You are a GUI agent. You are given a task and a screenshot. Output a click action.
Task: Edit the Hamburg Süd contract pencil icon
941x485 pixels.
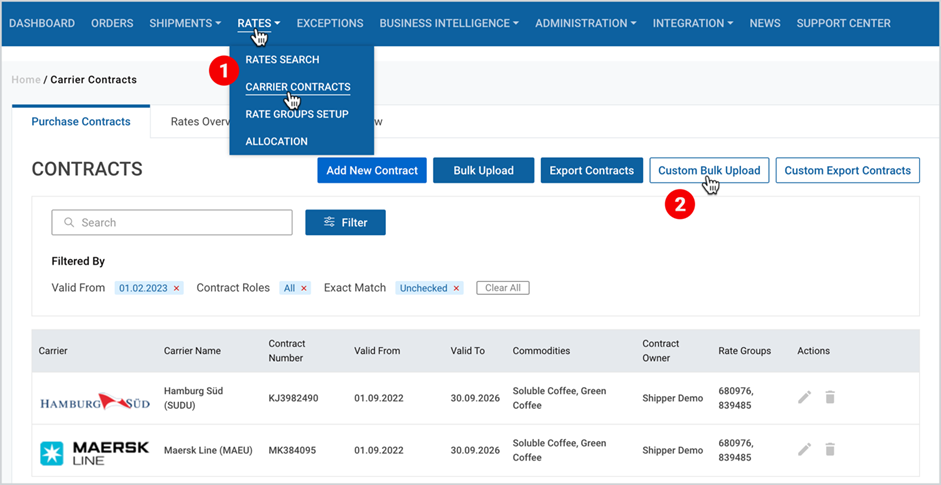(804, 397)
